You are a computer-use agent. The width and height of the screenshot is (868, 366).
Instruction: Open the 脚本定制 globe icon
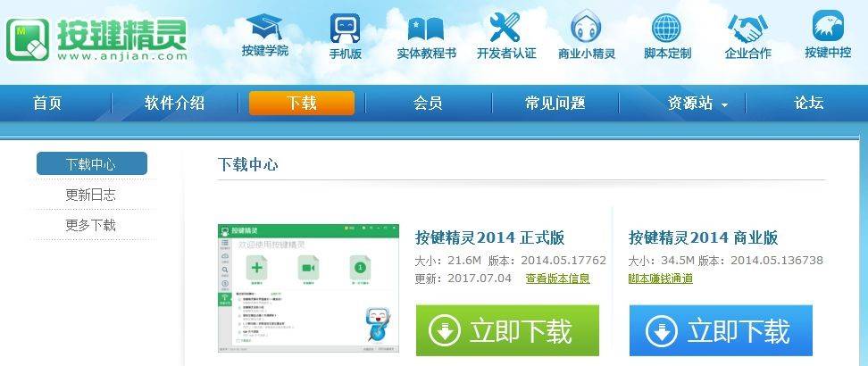[x=666, y=28]
